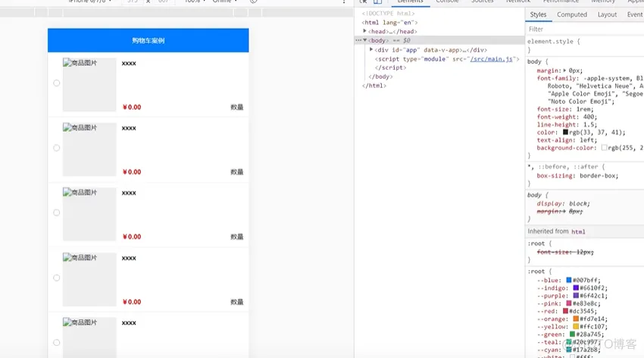
Task: Switch to the Computed tab
Action: pos(572,14)
